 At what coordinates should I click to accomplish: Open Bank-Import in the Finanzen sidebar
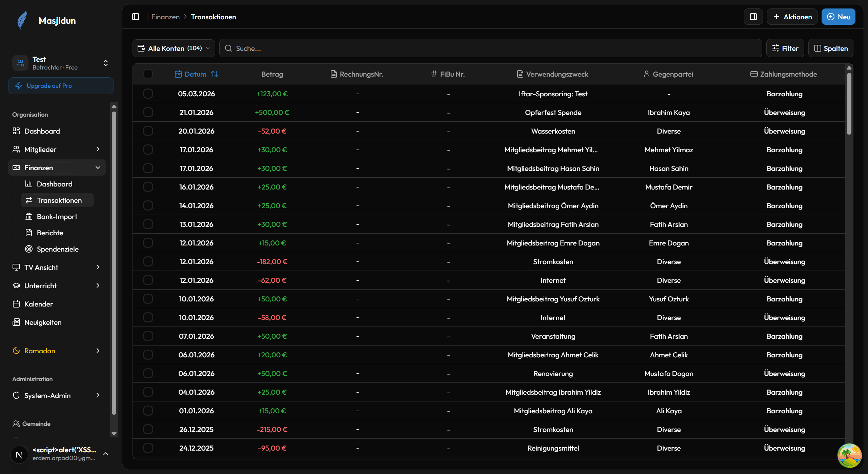57,216
